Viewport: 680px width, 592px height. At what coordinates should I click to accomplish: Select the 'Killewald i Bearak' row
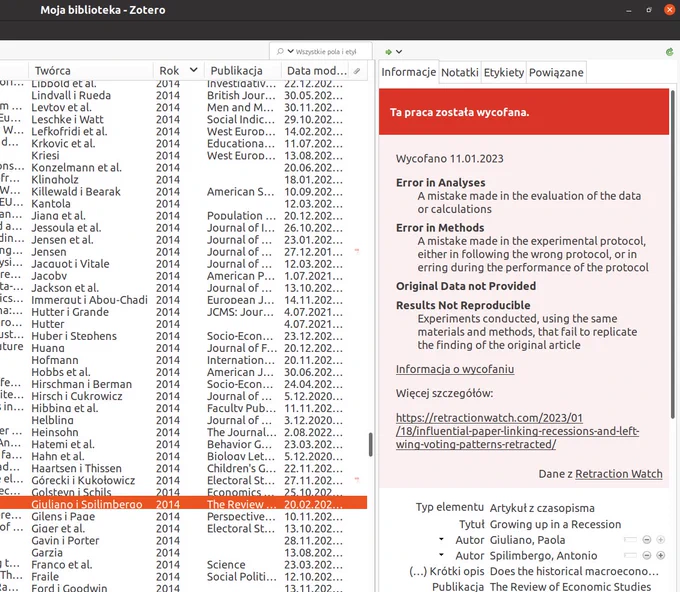pyautogui.click(x=183, y=192)
